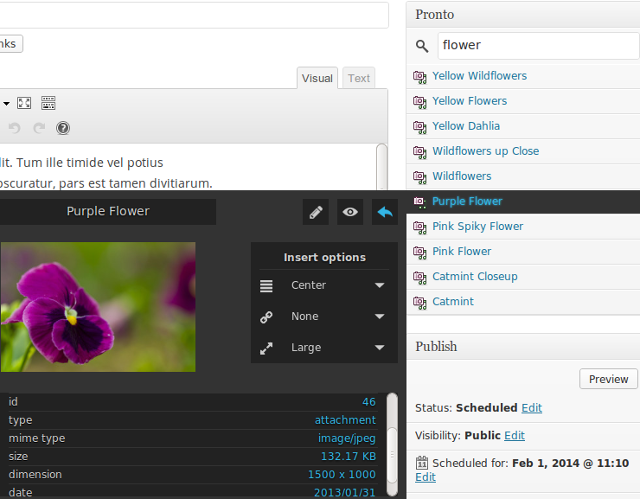The width and height of the screenshot is (640, 499).
Task: Click the pencil edit icon for Purple Flower
Action: click(316, 212)
